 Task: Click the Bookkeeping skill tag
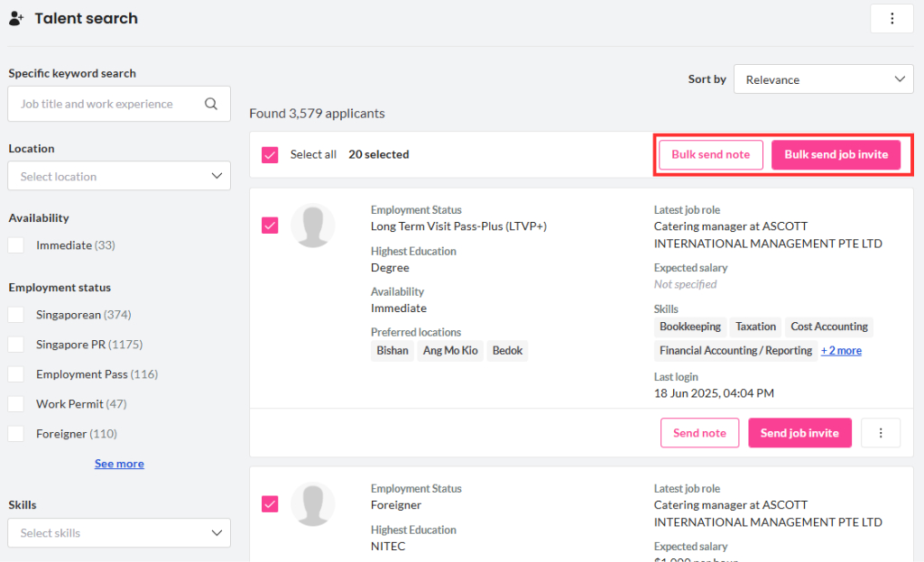tap(690, 327)
